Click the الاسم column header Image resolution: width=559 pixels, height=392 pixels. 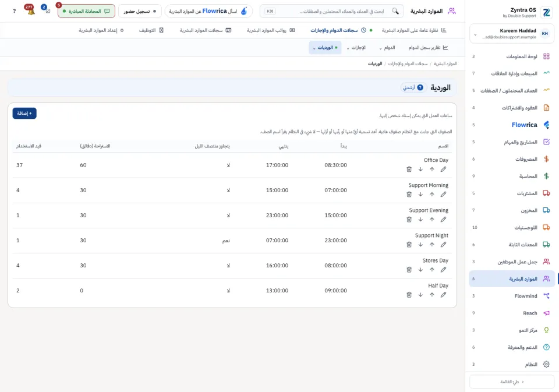(443, 146)
